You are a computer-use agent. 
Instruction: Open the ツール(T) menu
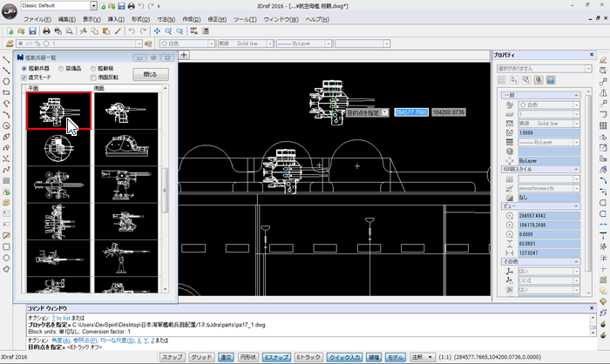pos(245,19)
